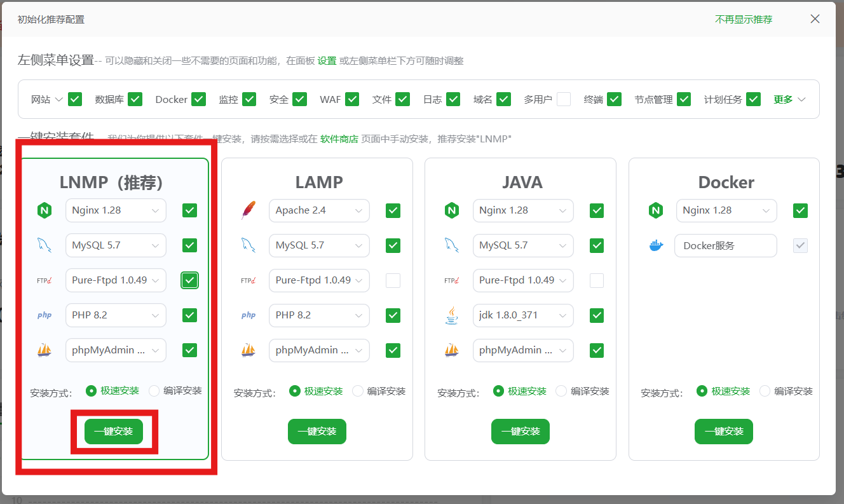Click the Docker whale icon
The image size is (844, 504).
(655, 245)
